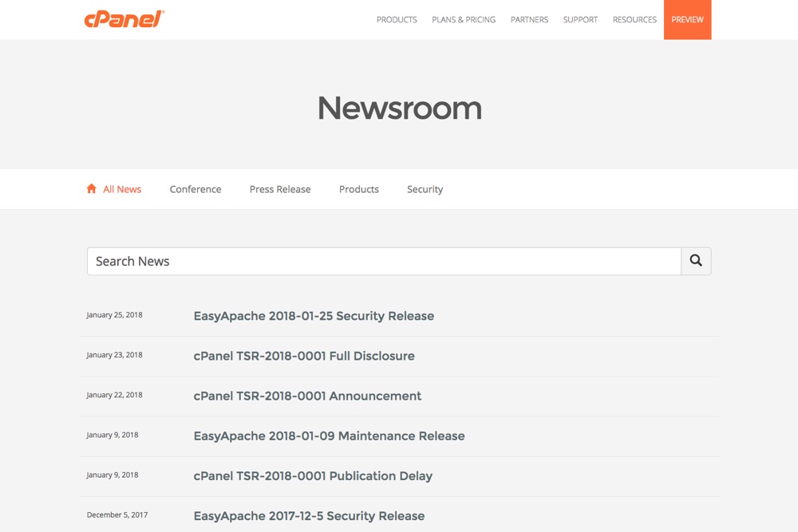
Task: Click the January 25, 2018 date
Action: click(114, 315)
